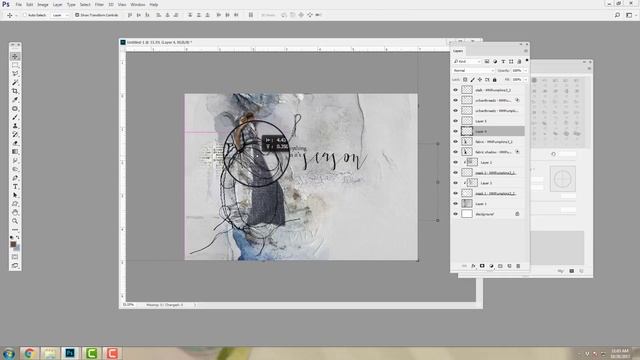Switch to the Layers panel tab

458,51
